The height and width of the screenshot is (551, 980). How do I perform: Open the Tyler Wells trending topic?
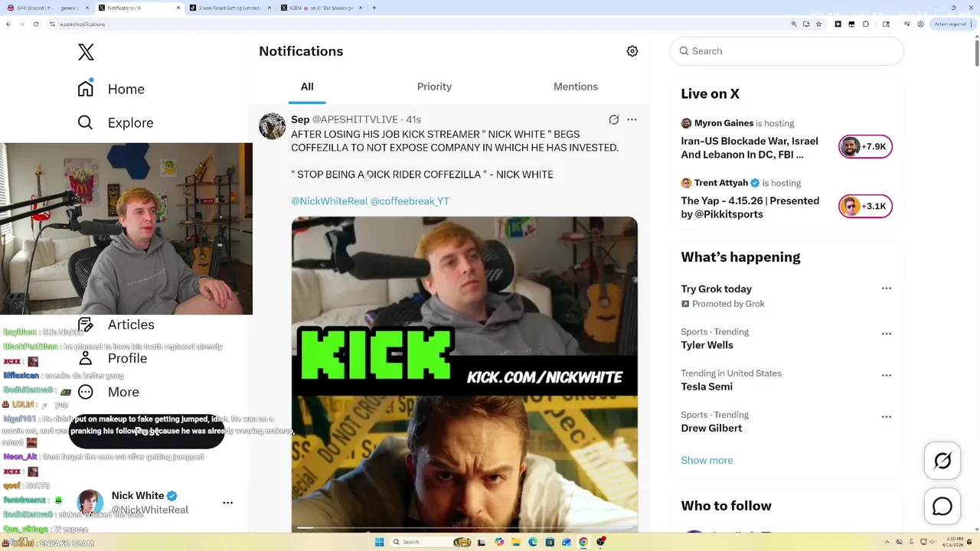(x=707, y=345)
